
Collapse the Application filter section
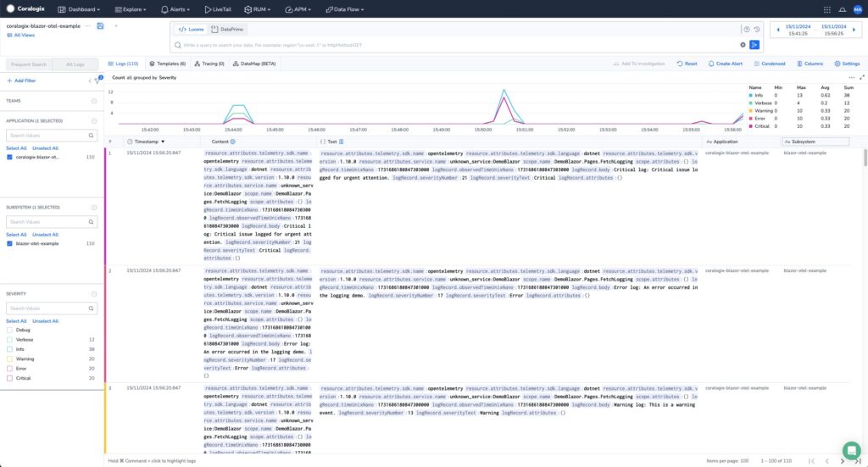click(94, 120)
